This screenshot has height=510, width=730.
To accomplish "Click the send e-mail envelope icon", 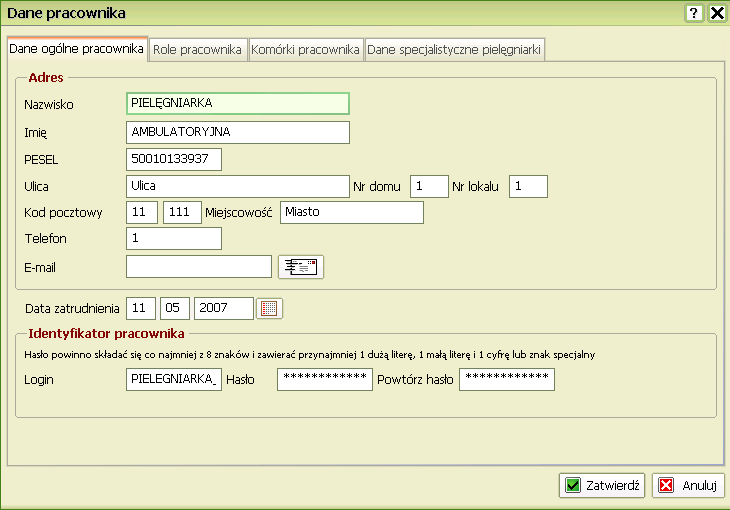I will (301, 267).
